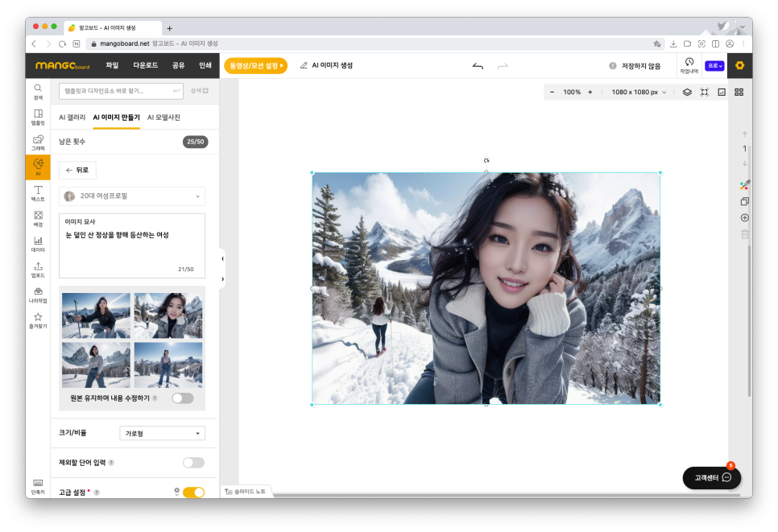The image size is (778, 532).
Task: Open the 슬라이드 노트 slide notes
Action: pos(246,491)
